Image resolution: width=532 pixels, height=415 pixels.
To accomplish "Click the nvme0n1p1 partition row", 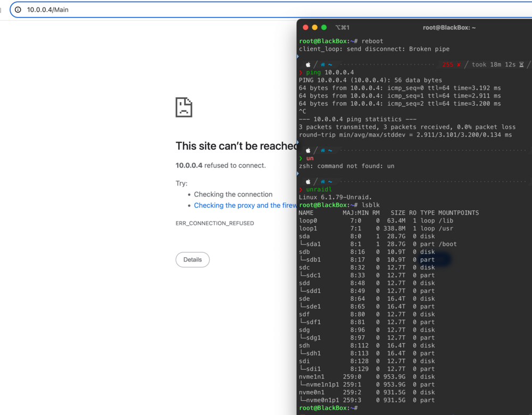I will click(367, 400).
